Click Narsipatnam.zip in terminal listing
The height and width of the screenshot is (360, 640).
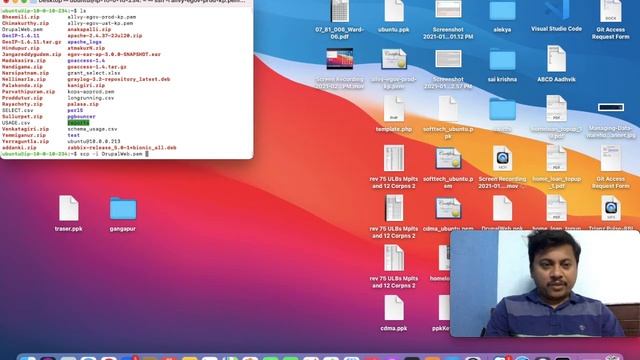tap(25, 73)
